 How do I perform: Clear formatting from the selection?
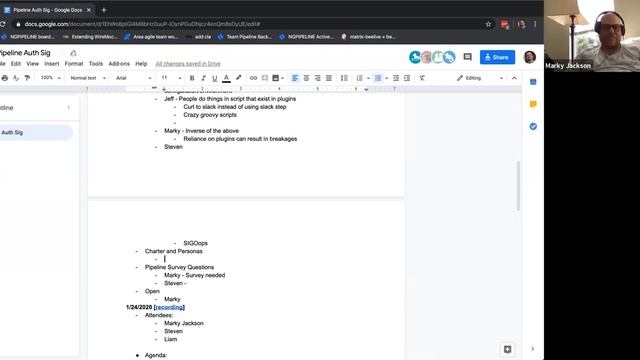click(x=422, y=78)
